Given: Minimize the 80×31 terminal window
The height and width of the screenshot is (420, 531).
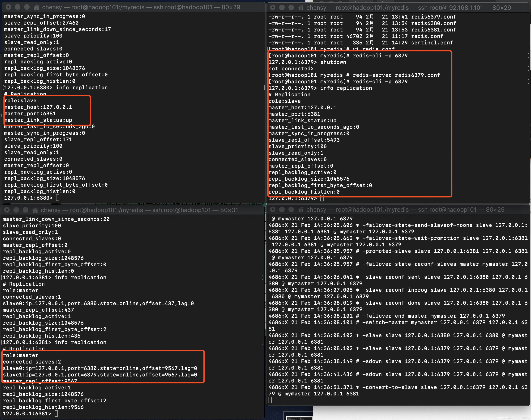Looking at the screenshot, I should pos(16,210).
